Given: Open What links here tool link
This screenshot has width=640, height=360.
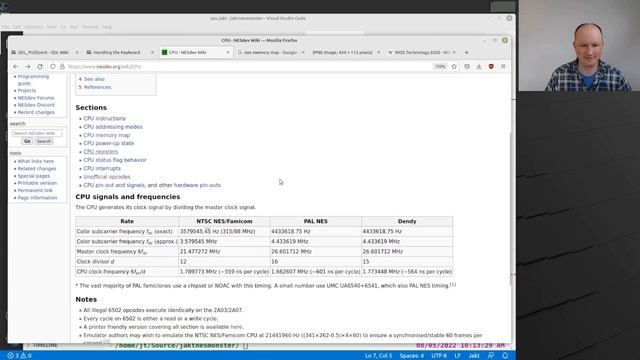Looking at the screenshot, I should click(36, 161).
